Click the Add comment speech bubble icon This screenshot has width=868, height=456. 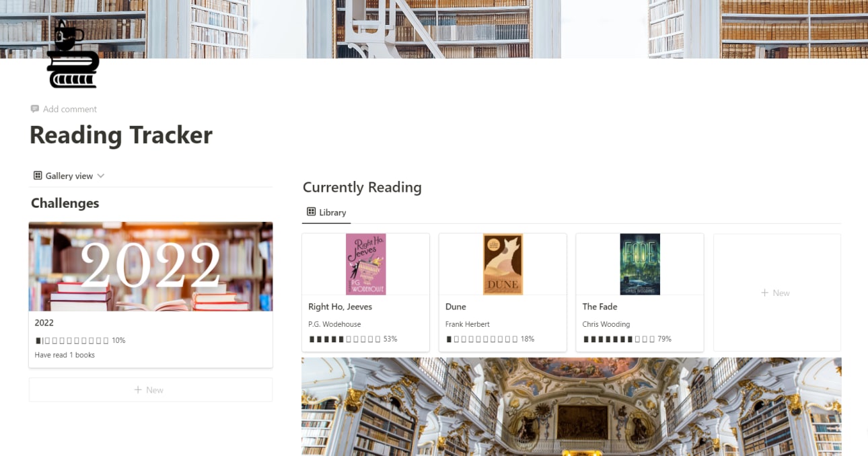pos(35,109)
